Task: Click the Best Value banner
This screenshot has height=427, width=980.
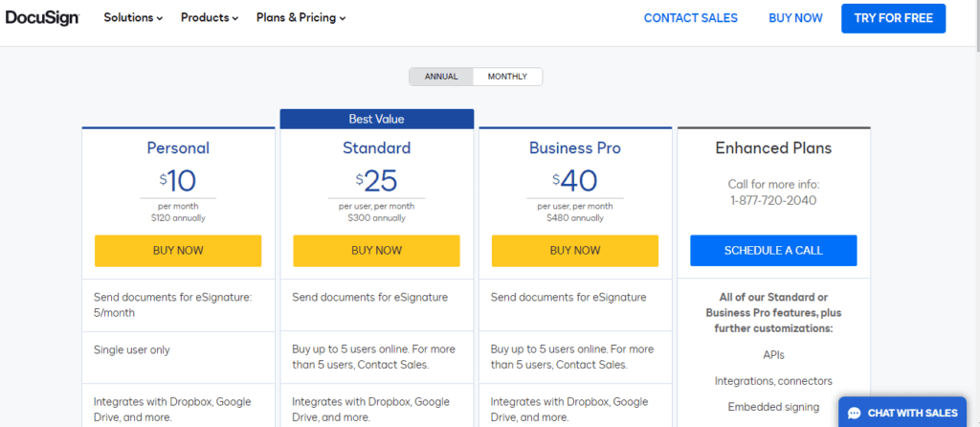Action: pyautogui.click(x=376, y=119)
